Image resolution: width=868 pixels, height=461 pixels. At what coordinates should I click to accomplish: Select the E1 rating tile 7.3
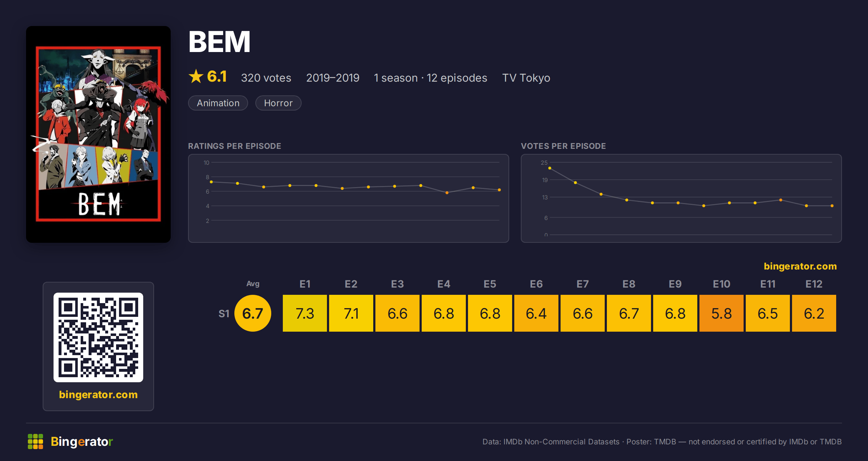click(305, 313)
